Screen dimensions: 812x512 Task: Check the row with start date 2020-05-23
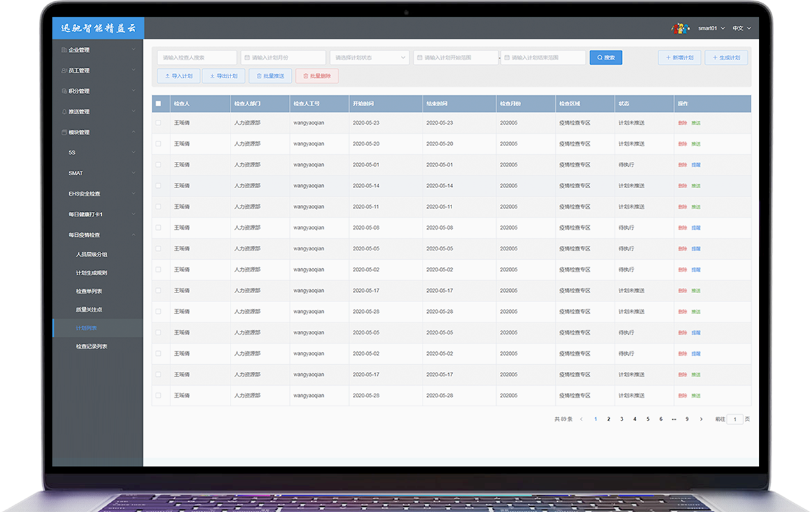tap(158, 123)
